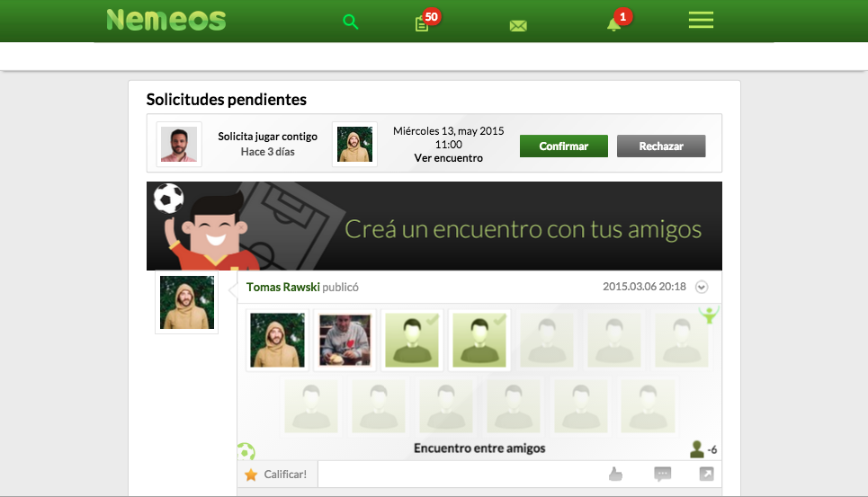The image size is (868, 497).
Task: Click the second green confirmed player slot
Action: pos(479,340)
